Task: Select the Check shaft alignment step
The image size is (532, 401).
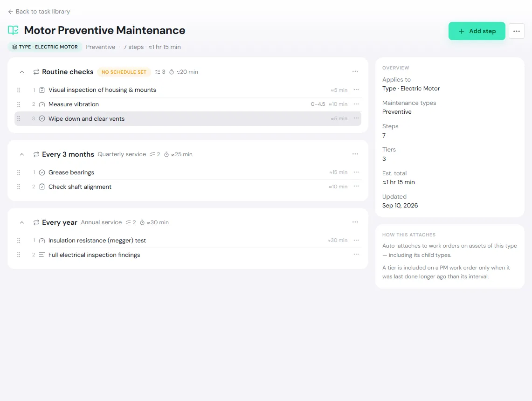Action: [x=188, y=187]
